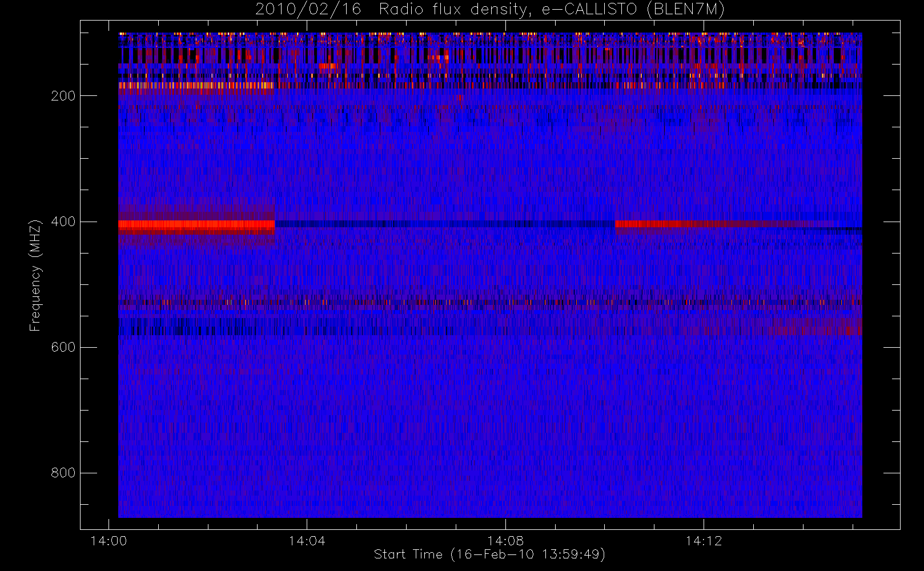The height and width of the screenshot is (571, 924).
Task: Click the dark blue band between the two red 400 MHz bands
Action: [x=445, y=224]
